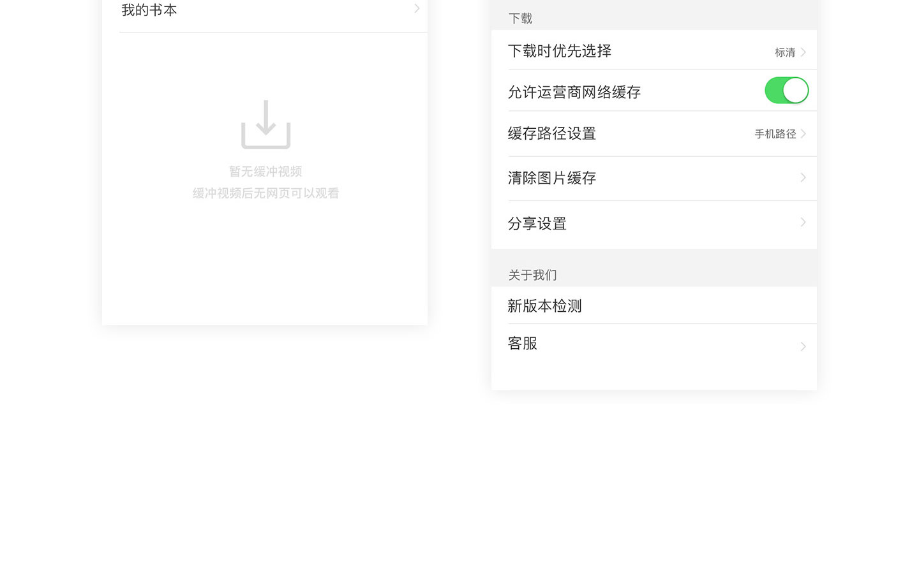Open 分享设置 share settings

[x=537, y=224]
